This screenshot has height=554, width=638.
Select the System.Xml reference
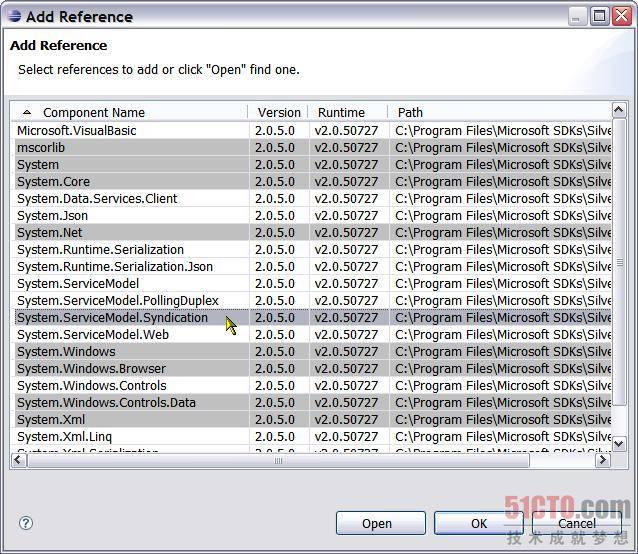(x=311, y=420)
